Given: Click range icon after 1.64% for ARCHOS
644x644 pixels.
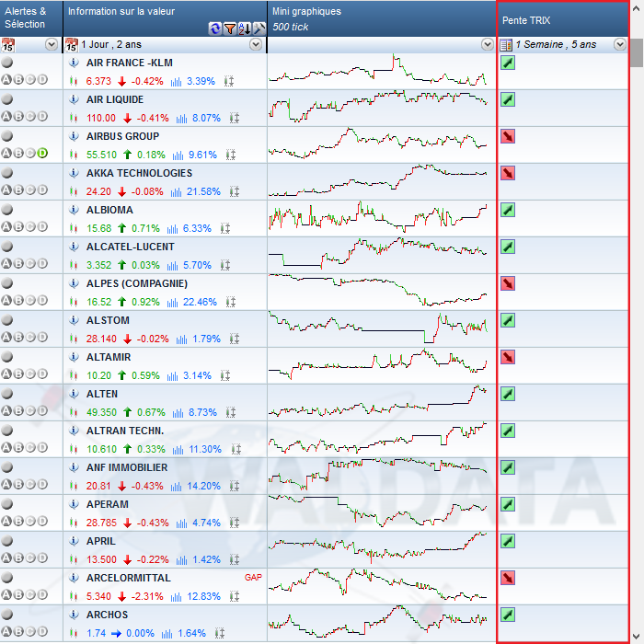Looking at the screenshot, I should (220, 633).
